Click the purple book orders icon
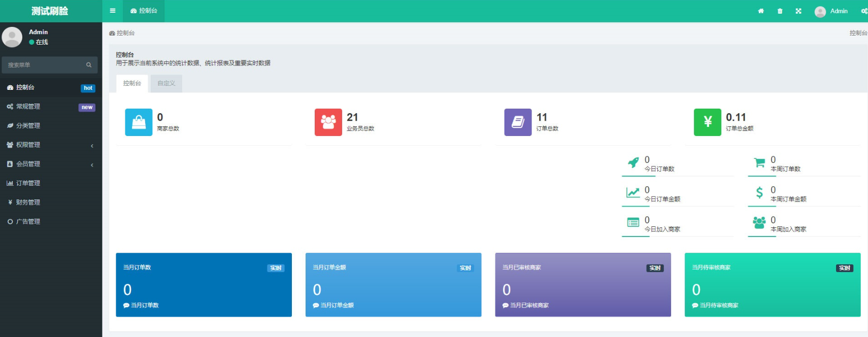Viewport: 868px width, 337px height. pos(518,122)
